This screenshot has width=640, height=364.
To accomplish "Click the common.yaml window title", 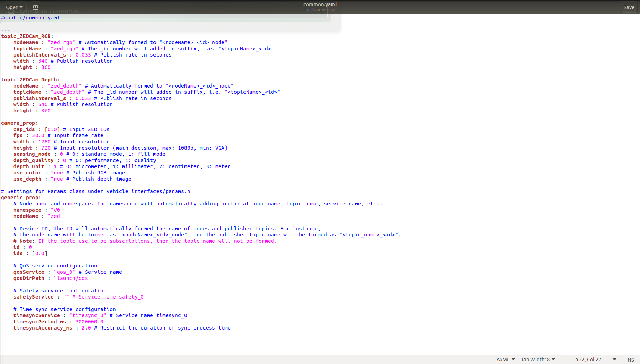I will [320, 4].
